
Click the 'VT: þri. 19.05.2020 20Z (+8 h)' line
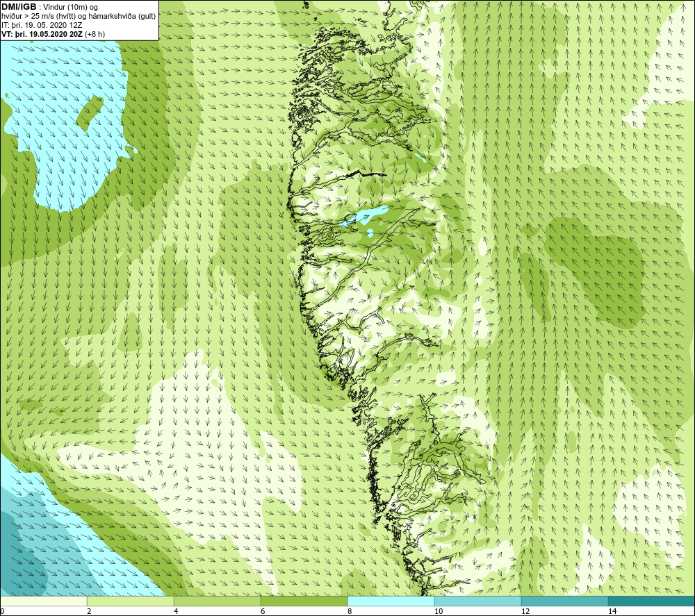point(54,34)
